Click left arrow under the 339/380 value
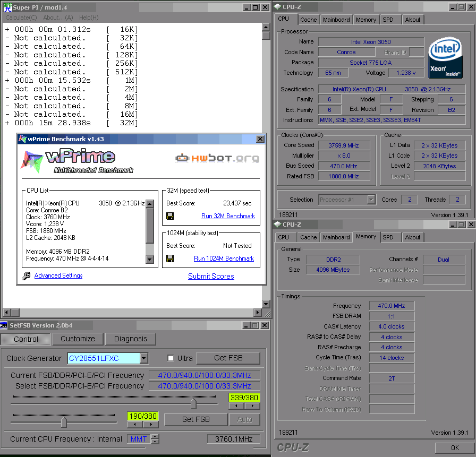The image size is (476, 457). click(236, 406)
